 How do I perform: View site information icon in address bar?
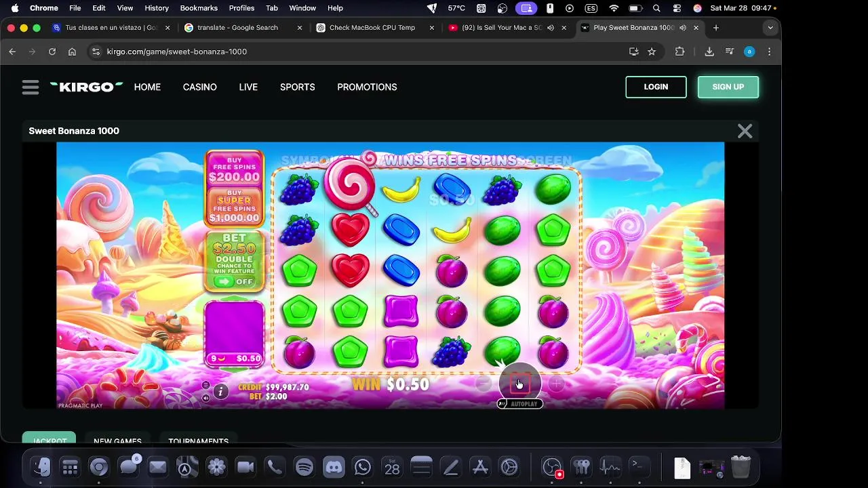[x=96, y=52]
